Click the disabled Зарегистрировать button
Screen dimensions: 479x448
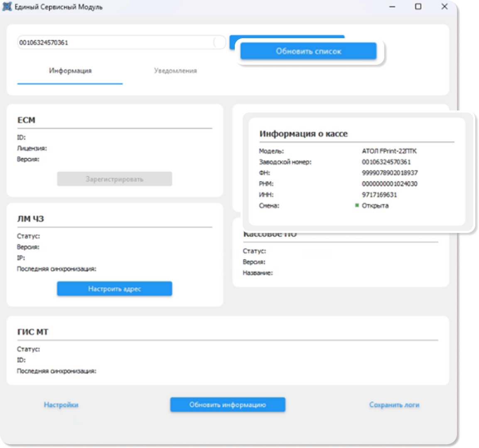coord(115,179)
